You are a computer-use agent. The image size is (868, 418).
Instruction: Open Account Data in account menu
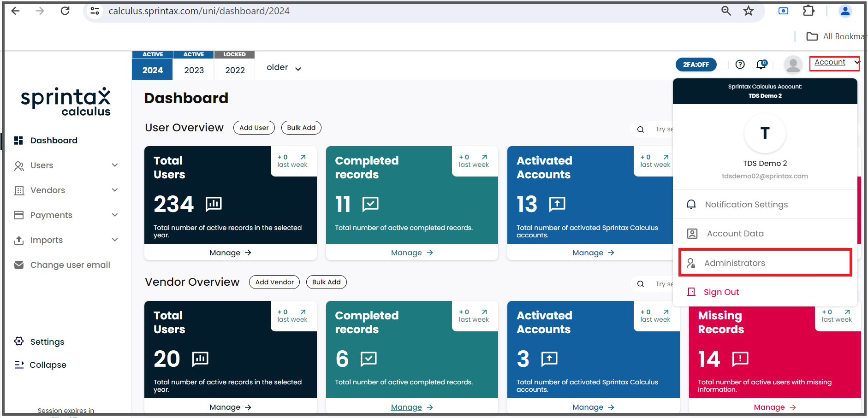765,234
